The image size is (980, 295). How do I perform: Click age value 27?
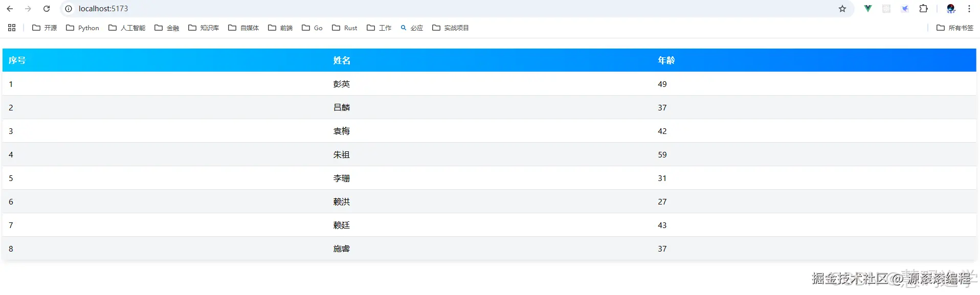662,201
